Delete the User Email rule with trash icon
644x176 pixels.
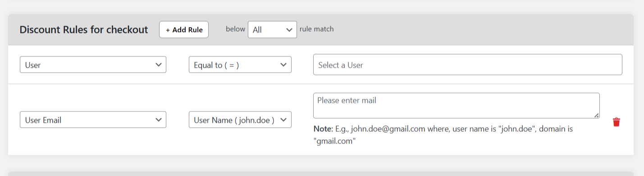[x=617, y=122]
